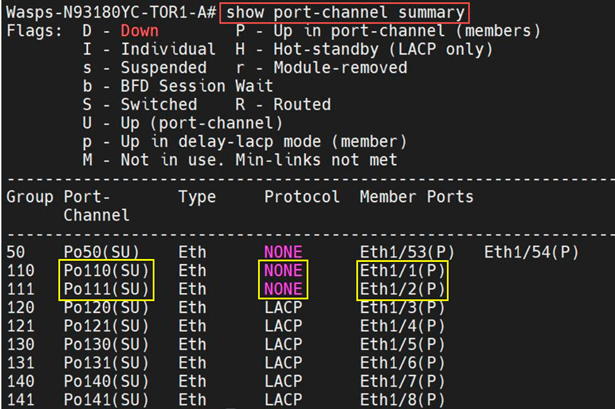Click the LACP protocol in Po120 row
Screen dimensions: 615x409
coord(283,308)
